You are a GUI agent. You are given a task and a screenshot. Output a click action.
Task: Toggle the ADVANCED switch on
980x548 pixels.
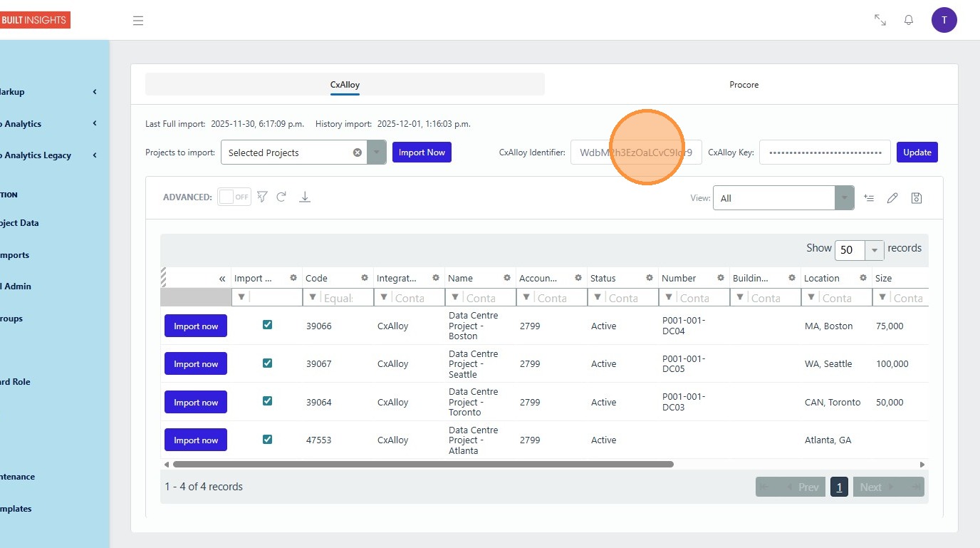tap(234, 197)
